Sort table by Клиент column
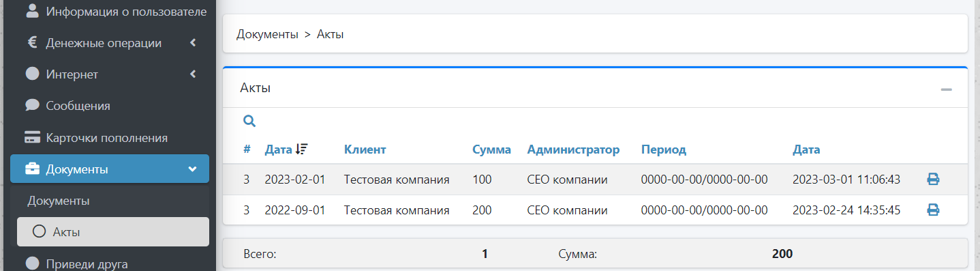Screen dimensions: 980x271 coord(365,149)
